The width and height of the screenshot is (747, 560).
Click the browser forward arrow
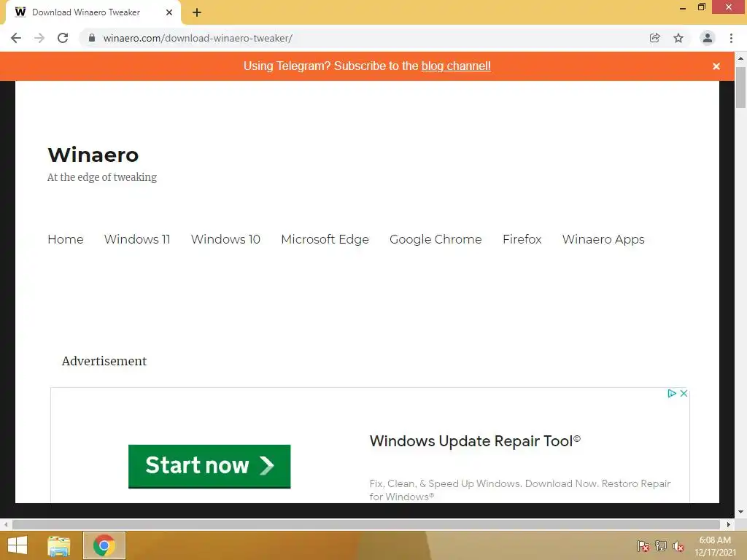click(x=39, y=38)
